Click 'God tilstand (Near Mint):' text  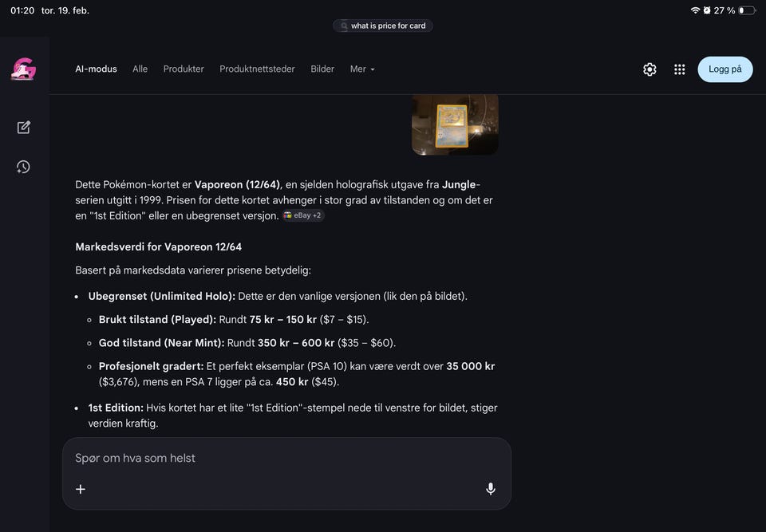pos(162,343)
